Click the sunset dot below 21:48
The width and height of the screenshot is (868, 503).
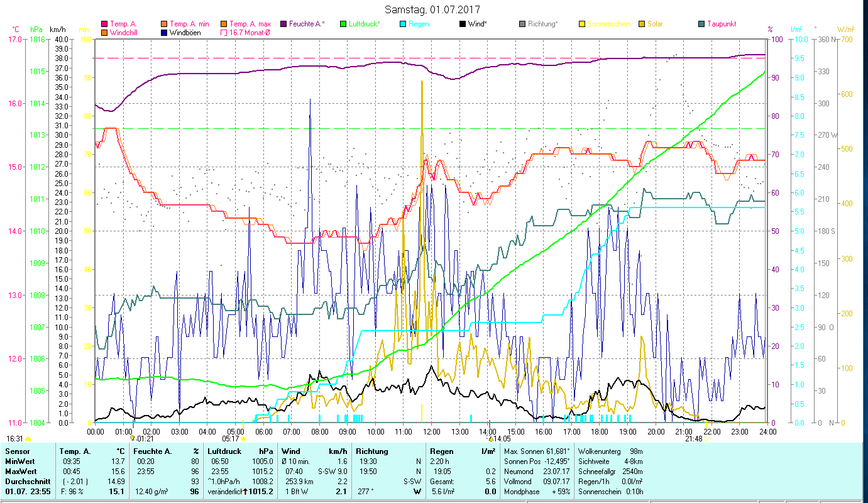pos(706,439)
